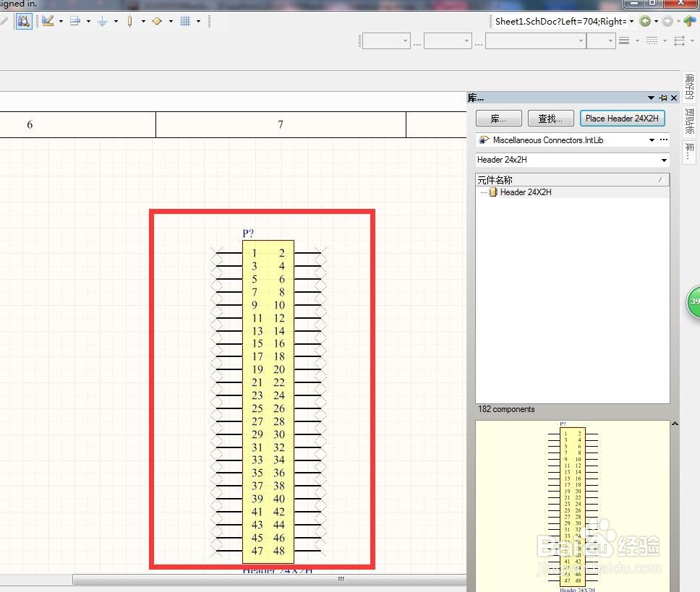Click the line weight icon
Viewport: 700px width, 592px height.
point(624,41)
